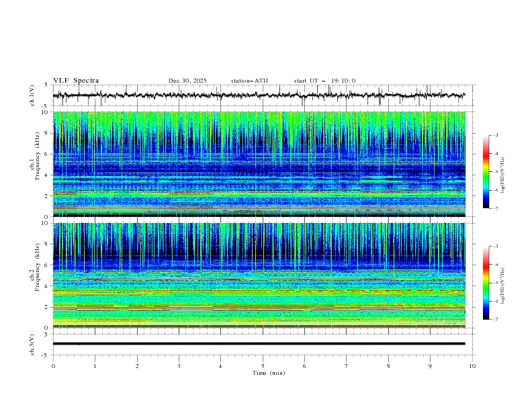The width and height of the screenshot is (532, 411).
Task: Click time-axis tick label "10"
Action: pos(472,366)
